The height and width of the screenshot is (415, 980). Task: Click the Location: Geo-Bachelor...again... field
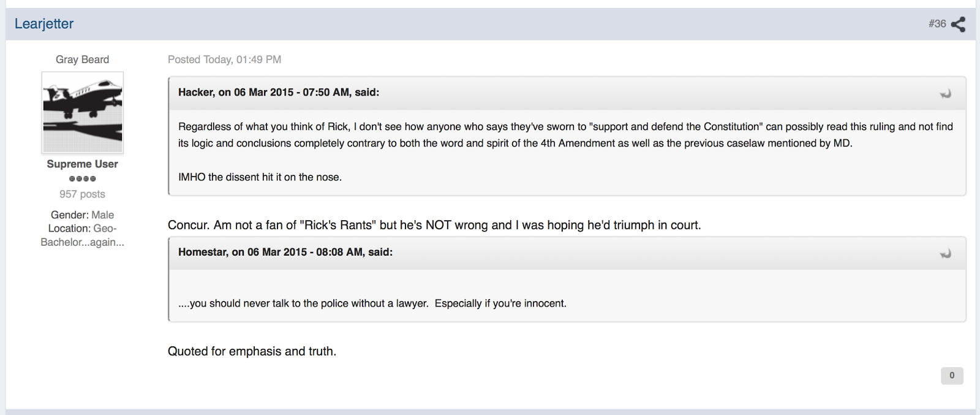[83, 235]
